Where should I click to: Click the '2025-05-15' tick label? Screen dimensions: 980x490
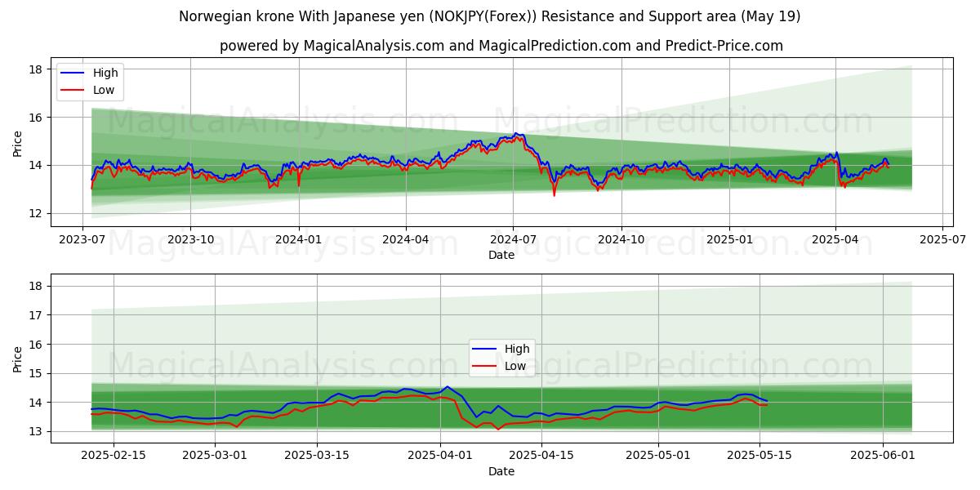760,457
